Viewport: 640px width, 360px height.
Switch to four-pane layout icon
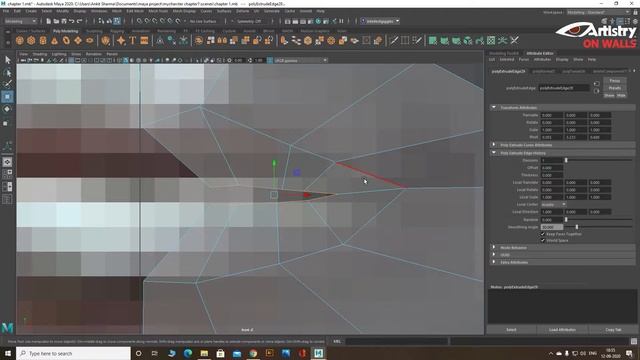pyautogui.click(x=7, y=174)
